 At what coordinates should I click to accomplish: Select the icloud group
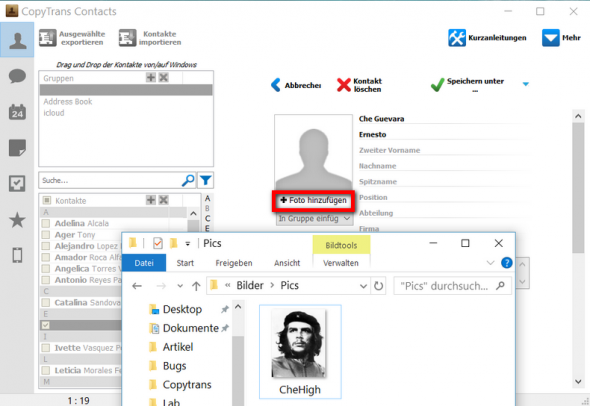click(54, 113)
